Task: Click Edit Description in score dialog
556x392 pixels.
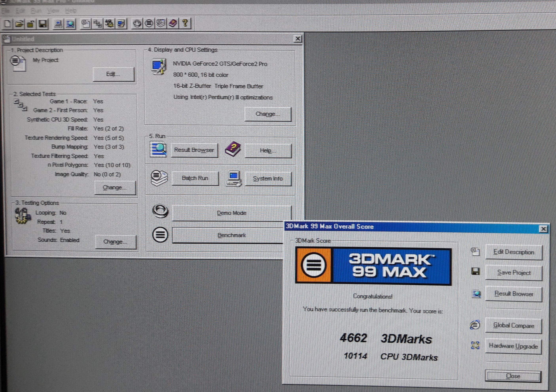Action: 514,252
